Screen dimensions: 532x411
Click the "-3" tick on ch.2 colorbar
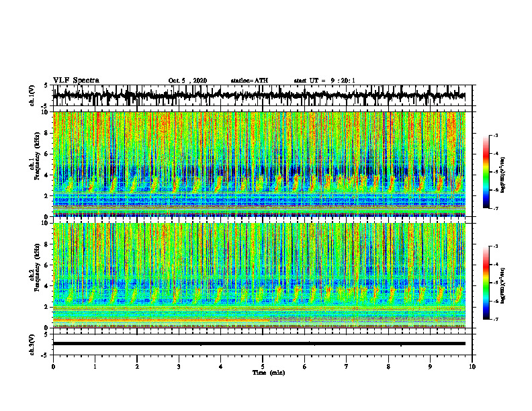click(496, 246)
